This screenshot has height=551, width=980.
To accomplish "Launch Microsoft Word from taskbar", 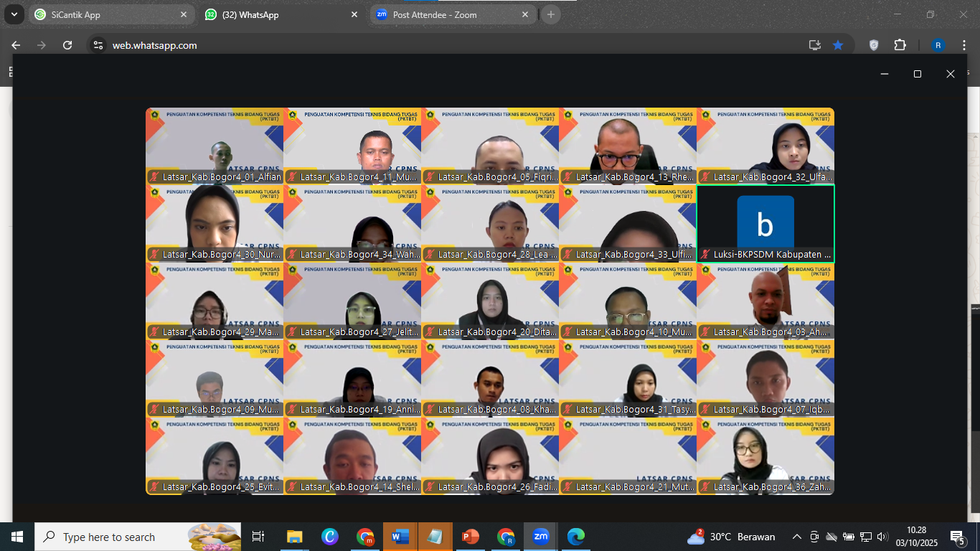I will tap(400, 537).
